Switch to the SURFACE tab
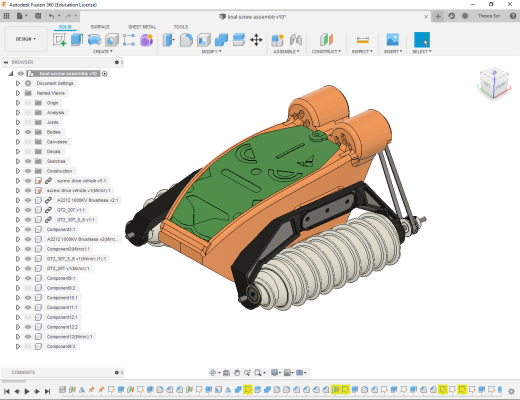The height and width of the screenshot is (400, 520). tap(100, 27)
